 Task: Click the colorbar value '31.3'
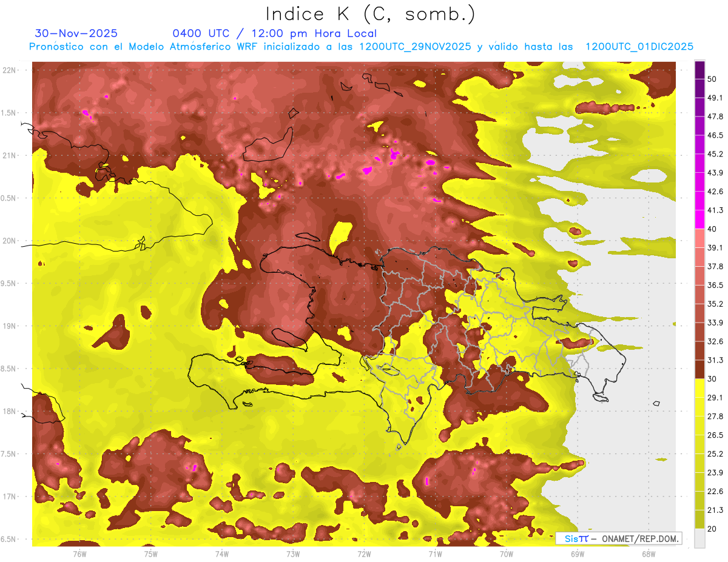click(x=715, y=360)
